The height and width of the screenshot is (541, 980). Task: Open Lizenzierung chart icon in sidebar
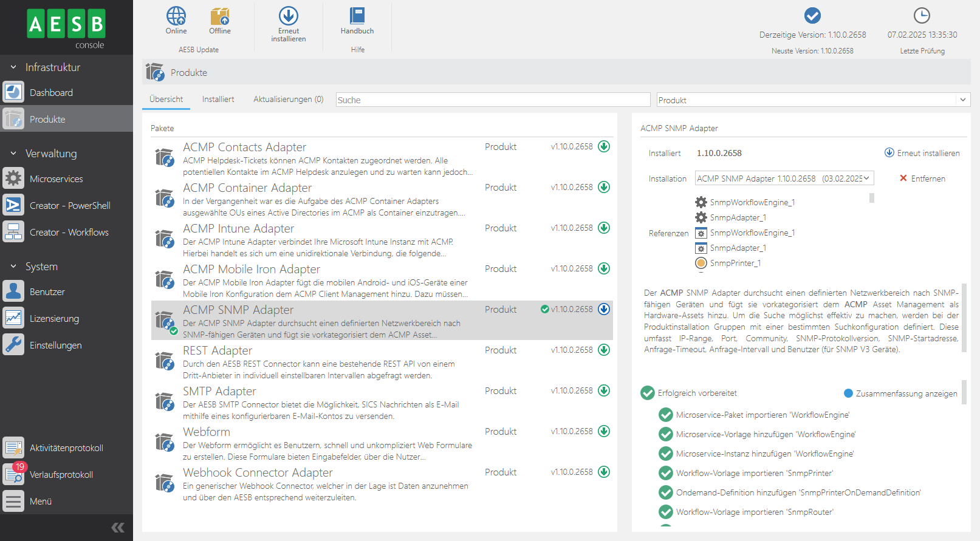[x=13, y=318]
